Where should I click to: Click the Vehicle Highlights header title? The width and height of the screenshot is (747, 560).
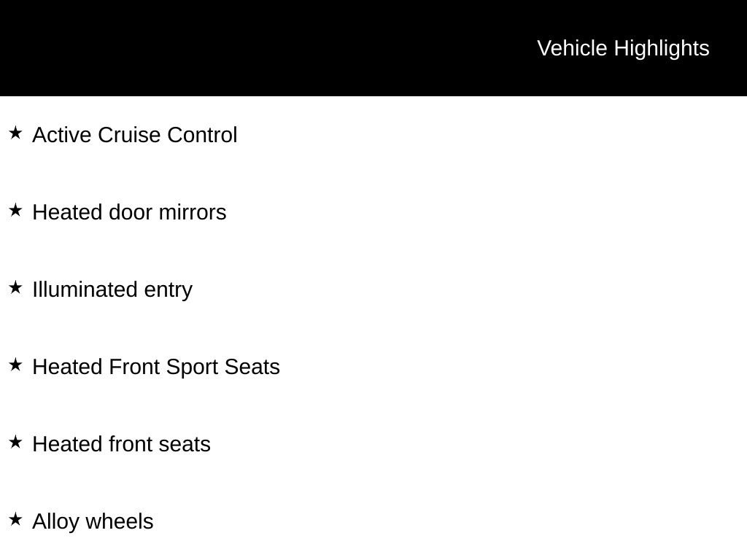tap(623, 48)
